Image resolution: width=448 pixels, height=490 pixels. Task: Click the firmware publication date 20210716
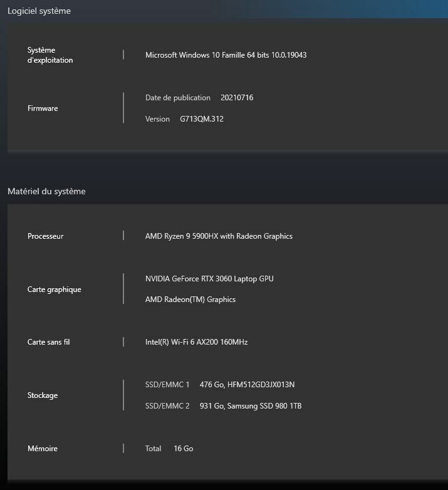click(x=237, y=98)
